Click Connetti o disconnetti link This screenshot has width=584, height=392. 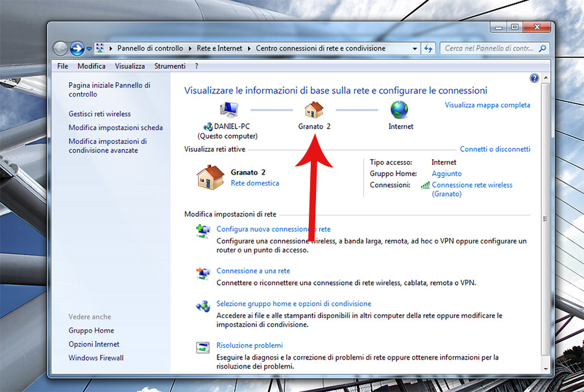tap(494, 149)
